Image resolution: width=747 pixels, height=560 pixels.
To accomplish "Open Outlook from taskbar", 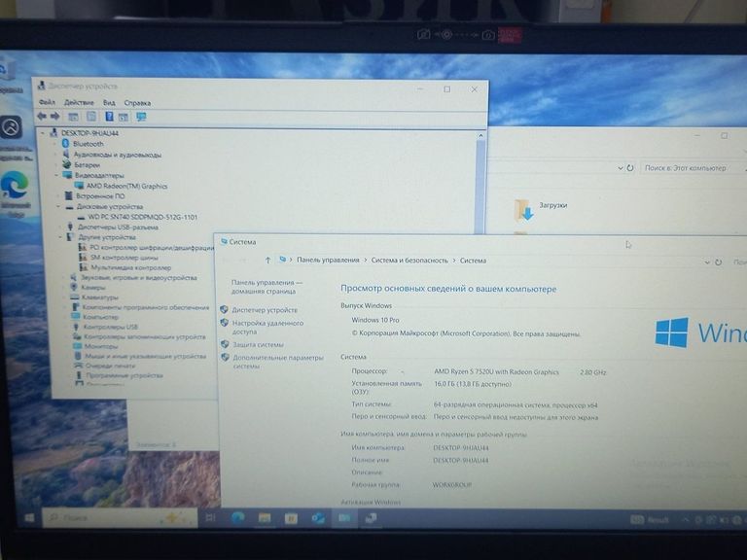I will pos(318,518).
